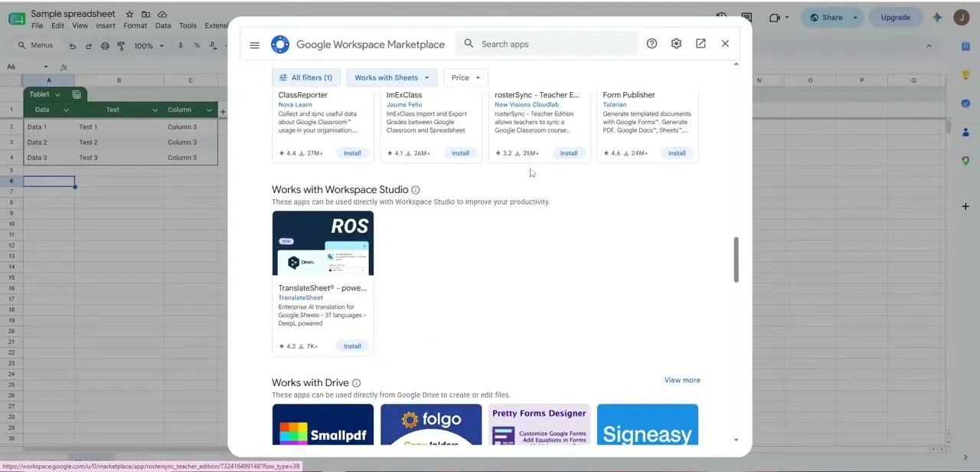This screenshot has height=472, width=980.
Task: Open the Pretty Forms Designer card
Action: coord(540,424)
